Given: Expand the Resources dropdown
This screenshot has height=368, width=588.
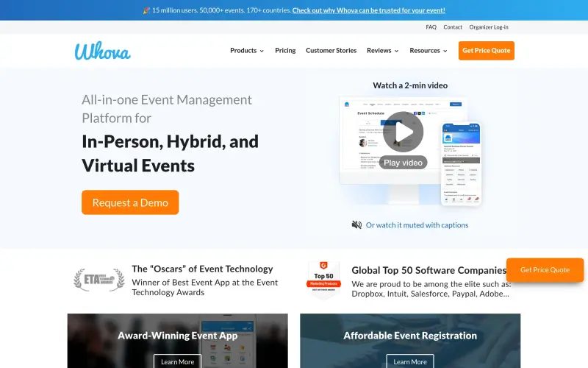Looking at the screenshot, I should [x=429, y=51].
